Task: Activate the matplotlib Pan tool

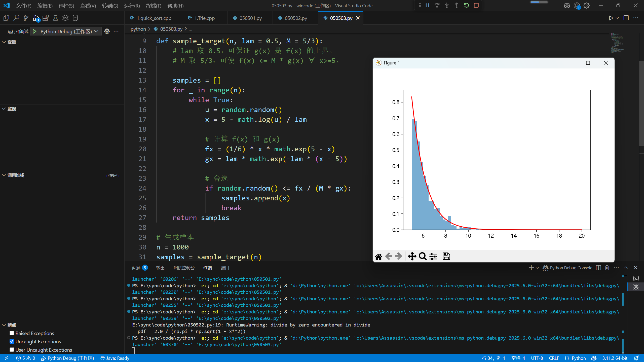Action: [x=412, y=256]
